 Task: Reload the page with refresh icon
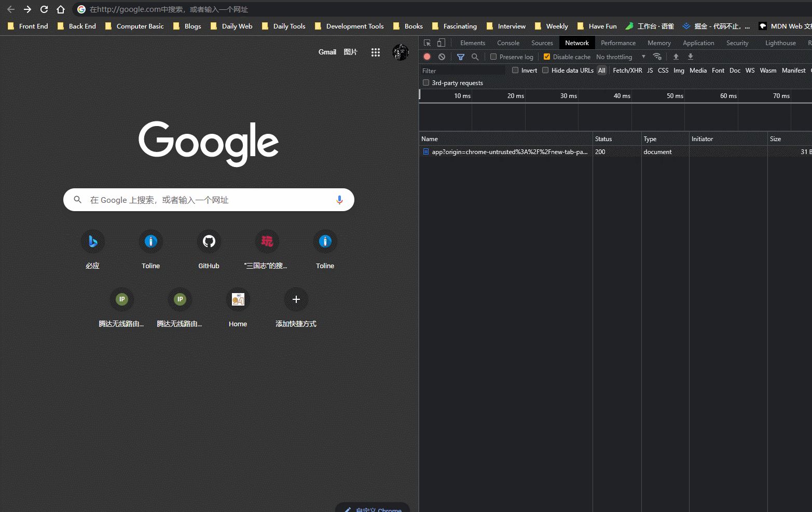[44, 9]
